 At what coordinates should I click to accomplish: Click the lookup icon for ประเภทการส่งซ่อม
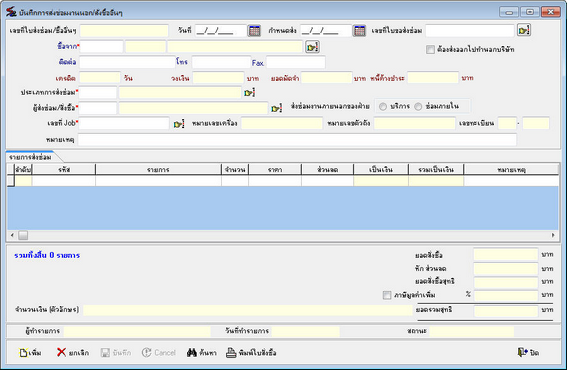(250, 93)
